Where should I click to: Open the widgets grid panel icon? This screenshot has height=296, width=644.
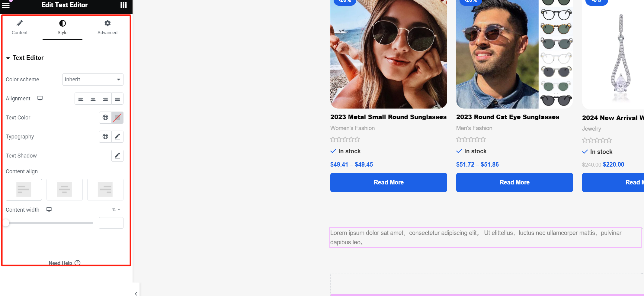[x=123, y=5]
